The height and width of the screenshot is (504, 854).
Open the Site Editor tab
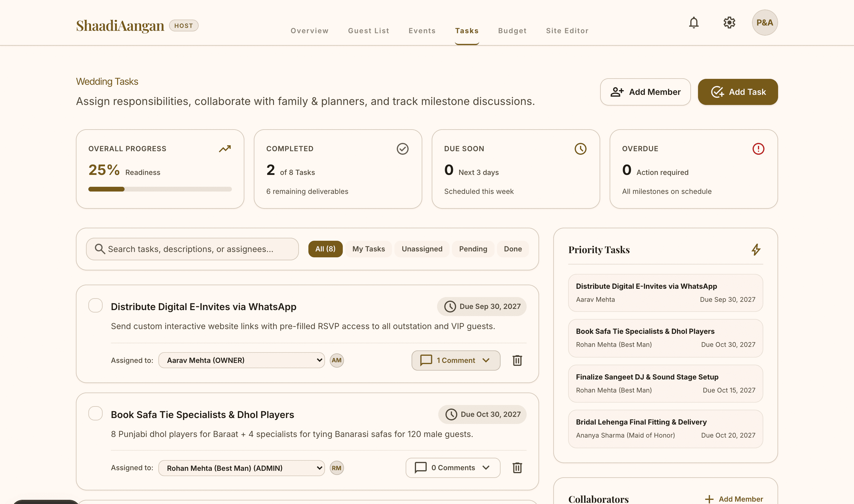(567, 31)
